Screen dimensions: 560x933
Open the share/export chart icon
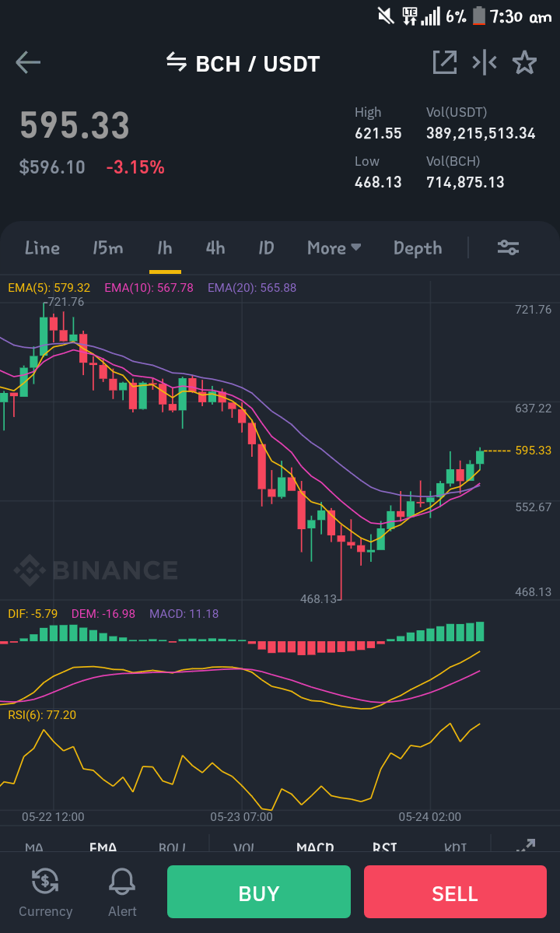pos(445,62)
